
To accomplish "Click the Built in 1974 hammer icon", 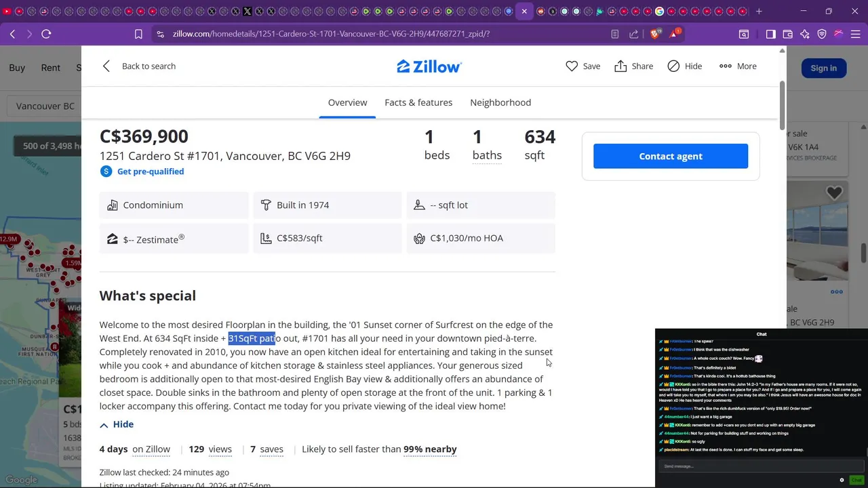I will (266, 205).
